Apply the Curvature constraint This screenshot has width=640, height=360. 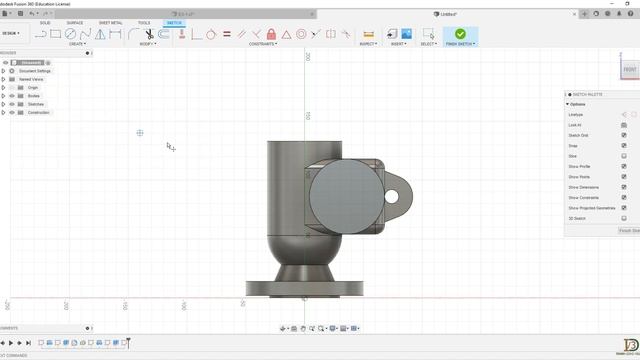[x=346, y=34]
